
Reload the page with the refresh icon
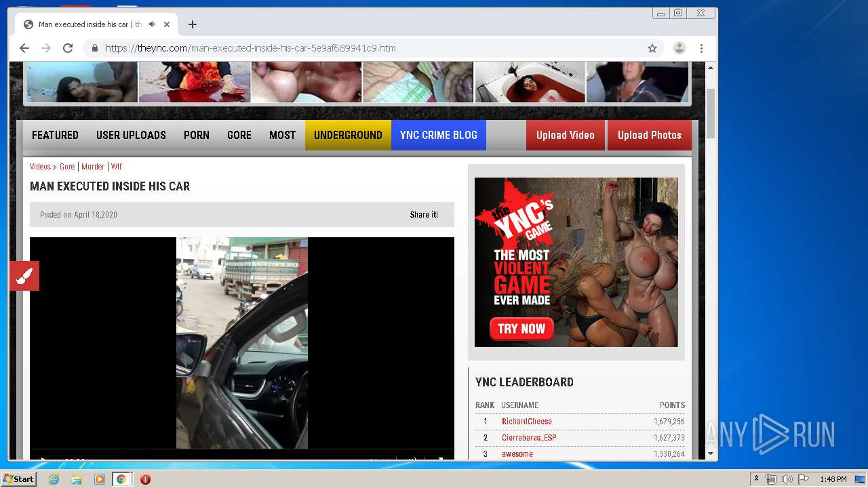[x=68, y=48]
